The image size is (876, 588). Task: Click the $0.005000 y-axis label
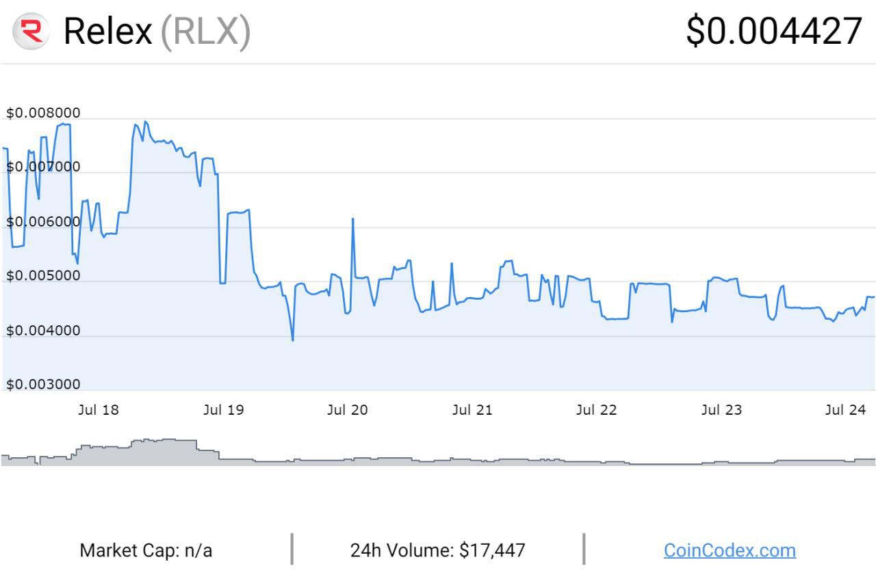pos(43,276)
